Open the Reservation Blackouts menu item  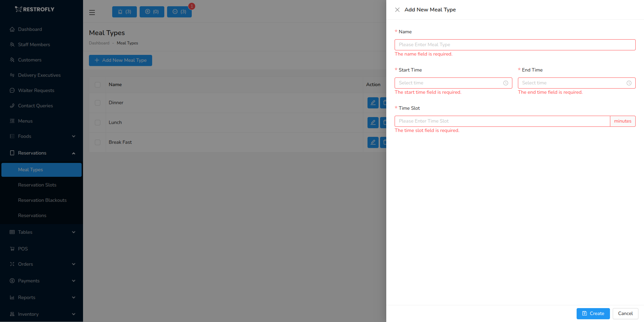pyautogui.click(x=42, y=200)
